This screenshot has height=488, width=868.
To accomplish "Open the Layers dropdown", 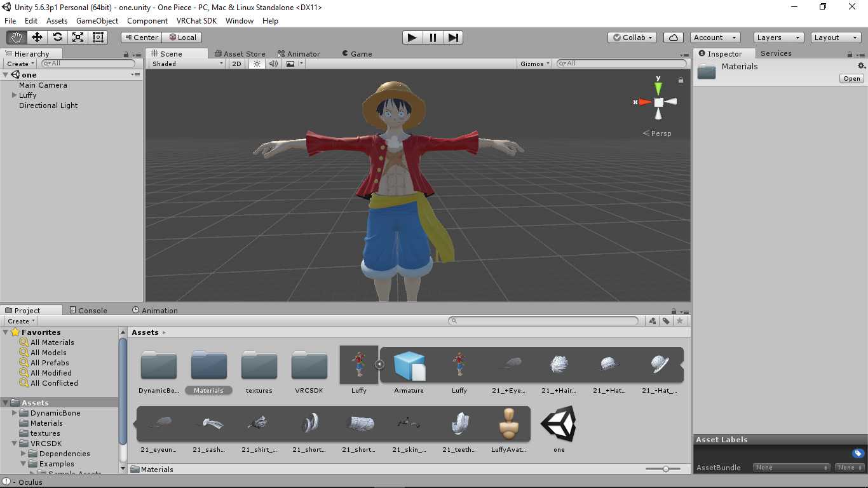I will coord(778,37).
